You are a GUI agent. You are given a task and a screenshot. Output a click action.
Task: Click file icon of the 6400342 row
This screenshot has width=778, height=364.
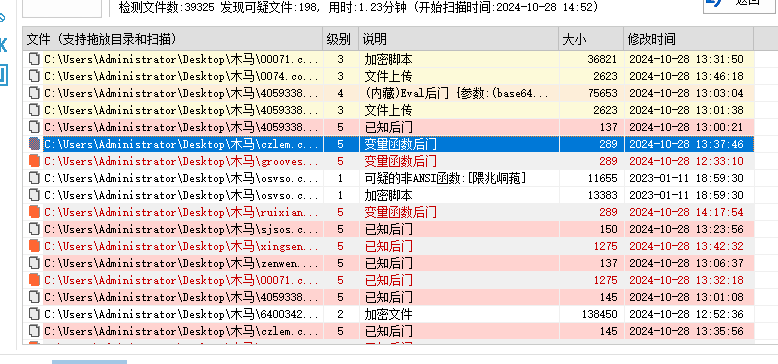point(34,313)
